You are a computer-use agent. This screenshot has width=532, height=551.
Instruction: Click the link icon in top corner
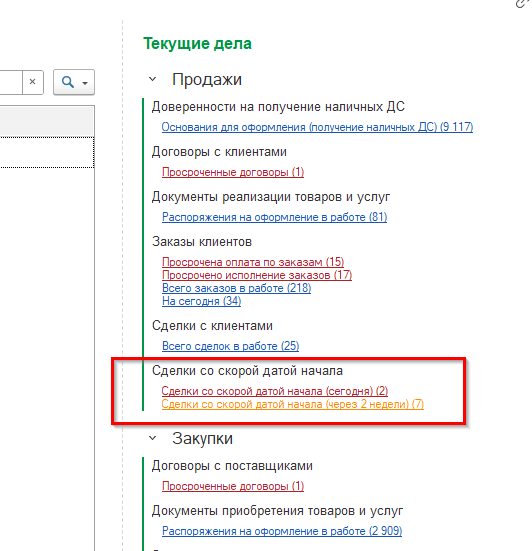coord(523,3)
